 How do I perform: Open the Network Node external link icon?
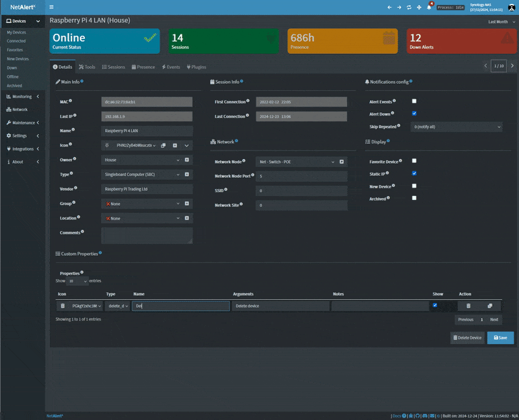pos(342,162)
